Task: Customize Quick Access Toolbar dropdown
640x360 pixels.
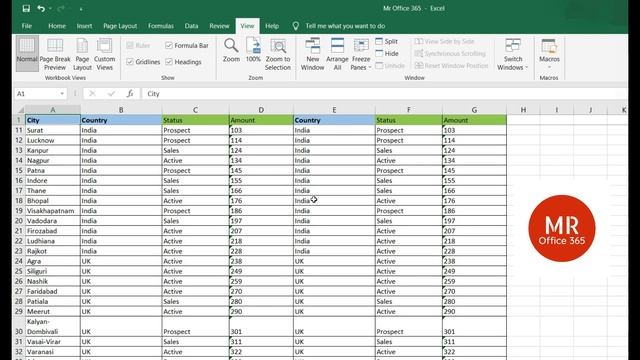Action: [x=81, y=9]
